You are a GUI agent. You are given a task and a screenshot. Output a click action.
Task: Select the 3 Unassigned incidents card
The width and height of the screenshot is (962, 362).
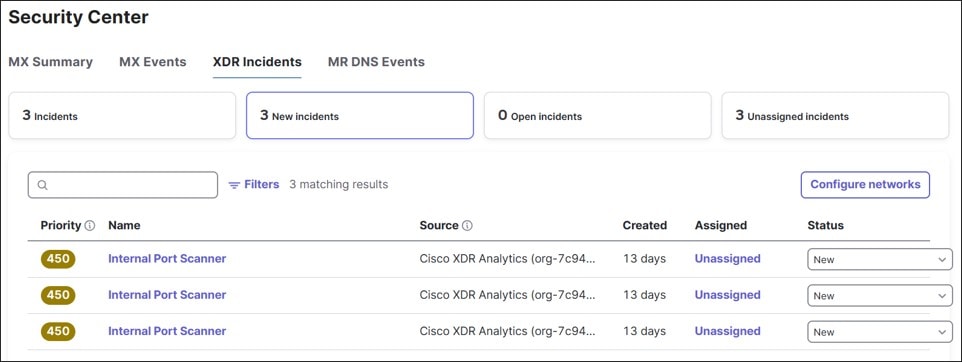835,115
